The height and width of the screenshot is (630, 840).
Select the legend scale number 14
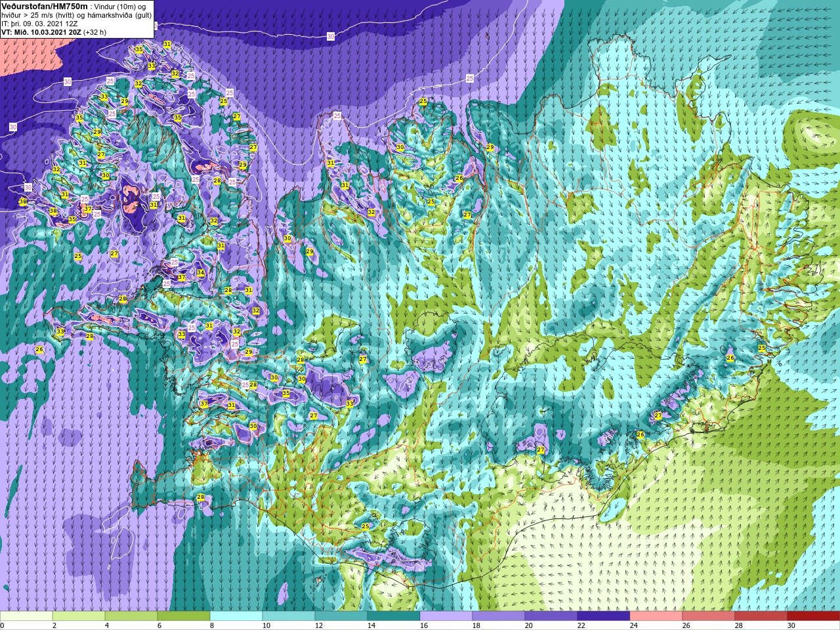[x=371, y=625]
